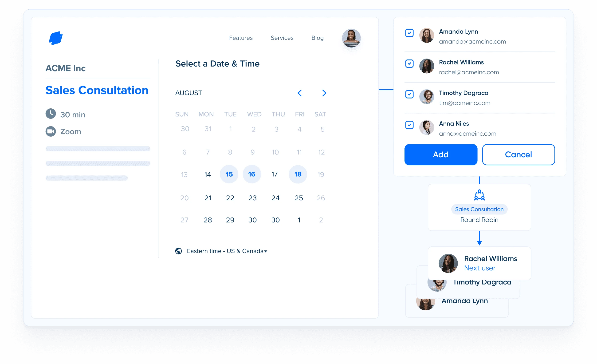Click the clock/duration icon for 30 min

pyautogui.click(x=51, y=114)
